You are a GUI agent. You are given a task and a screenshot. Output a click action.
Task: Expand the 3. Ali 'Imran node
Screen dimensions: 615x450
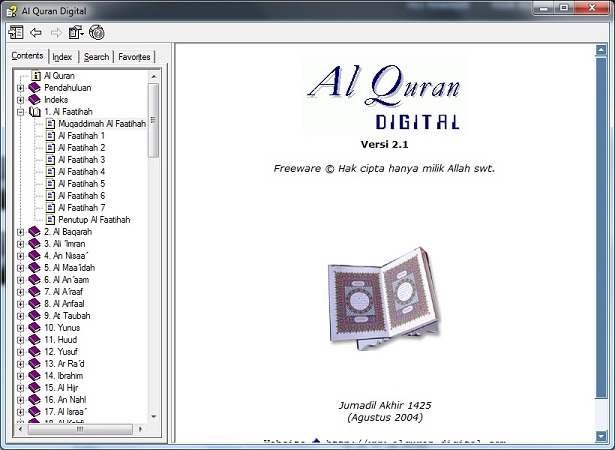pyautogui.click(x=20, y=244)
